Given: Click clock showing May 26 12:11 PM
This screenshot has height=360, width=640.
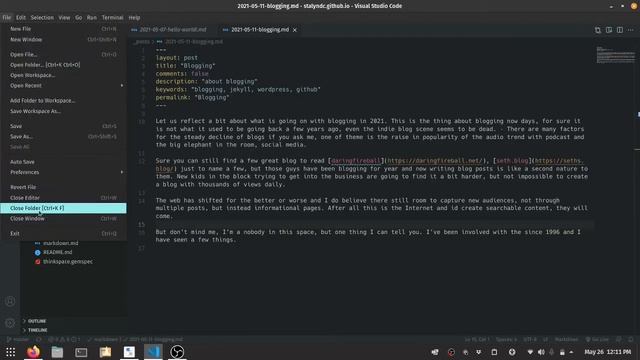Looking at the screenshot, I should (607, 352).
